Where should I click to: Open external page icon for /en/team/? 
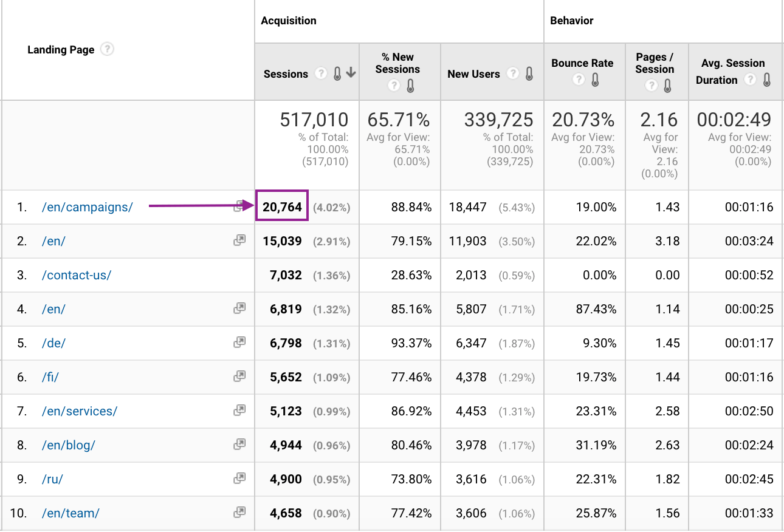(239, 513)
